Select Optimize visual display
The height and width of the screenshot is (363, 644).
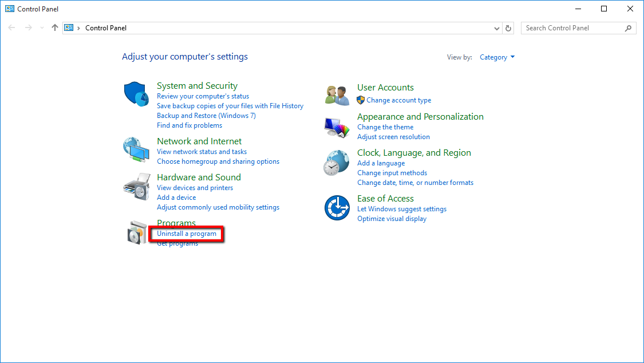392,219
